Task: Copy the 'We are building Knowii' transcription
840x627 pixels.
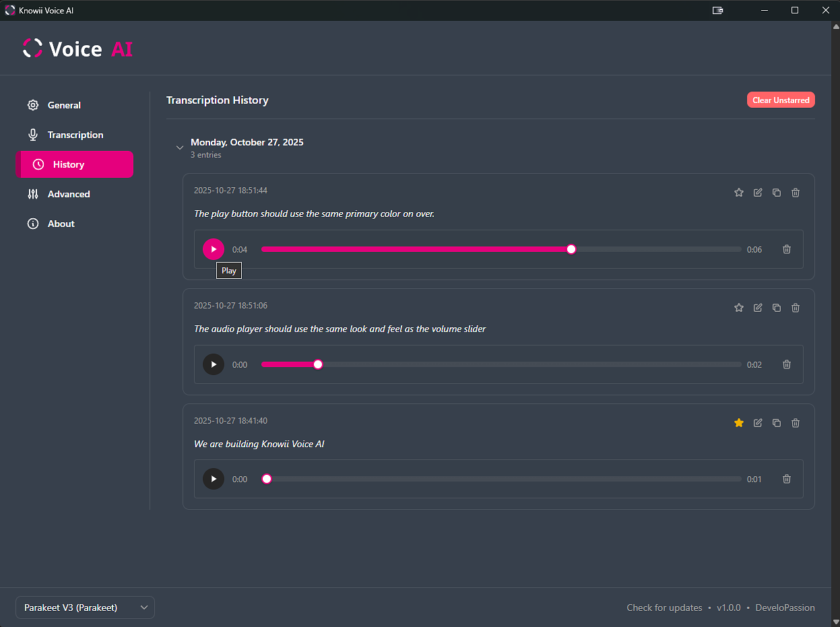Action: pos(777,423)
